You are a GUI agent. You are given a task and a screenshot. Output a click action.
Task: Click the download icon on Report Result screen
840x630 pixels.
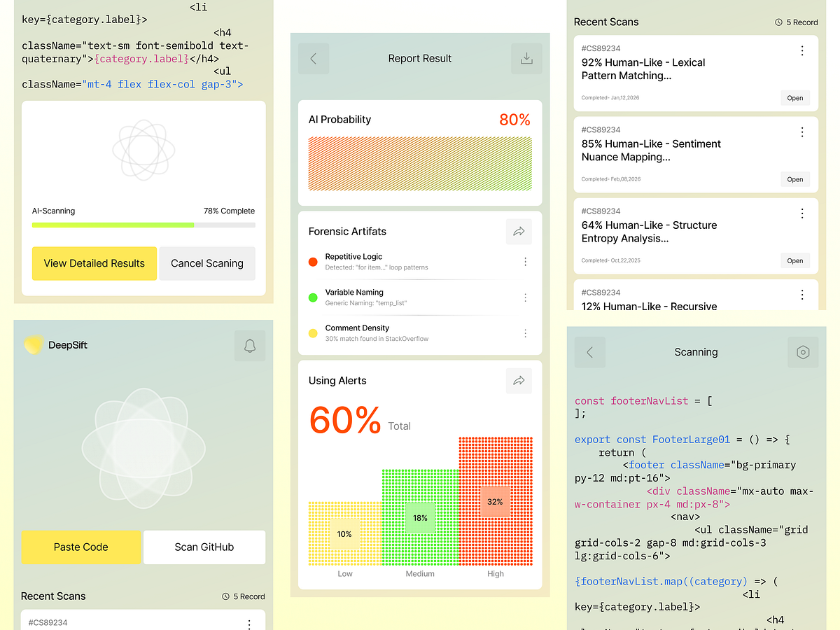tap(526, 58)
